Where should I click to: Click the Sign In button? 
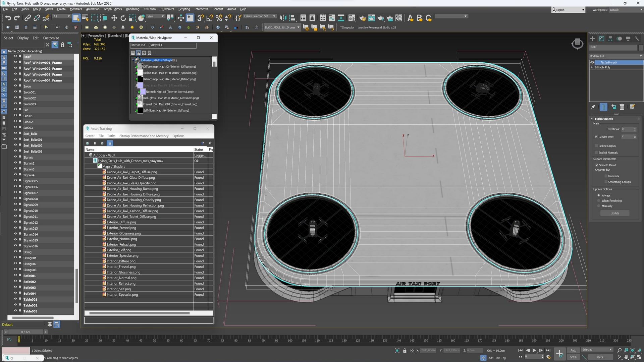[x=568, y=10]
